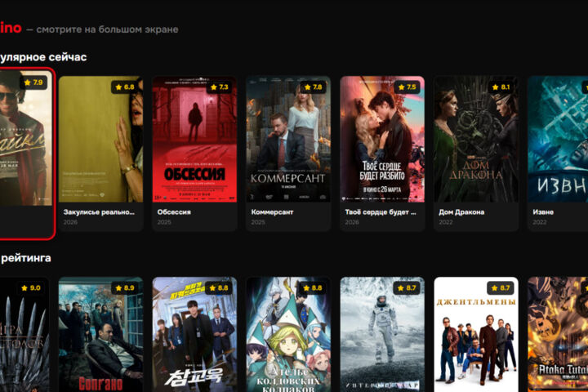Viewport: 588px width, 392px height.
Task: Select the Iron Throne poster rated 9.0
Action: (x=24, y=335)
